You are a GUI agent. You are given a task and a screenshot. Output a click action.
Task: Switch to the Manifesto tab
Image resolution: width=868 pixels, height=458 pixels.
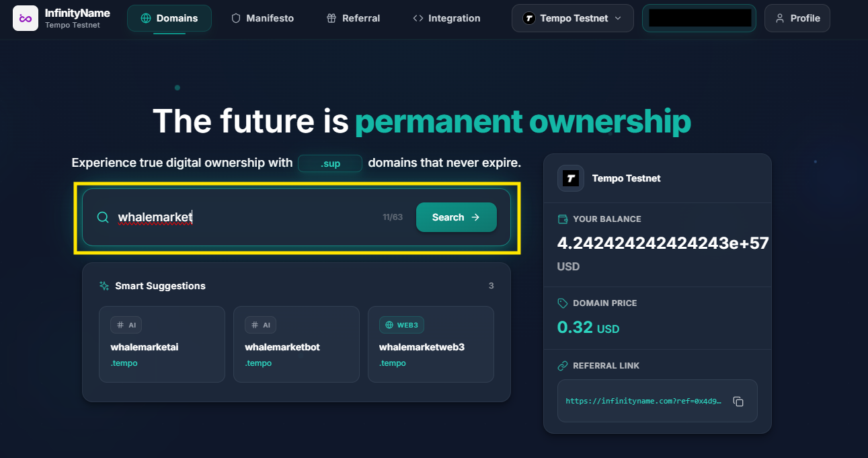(262, 18)
